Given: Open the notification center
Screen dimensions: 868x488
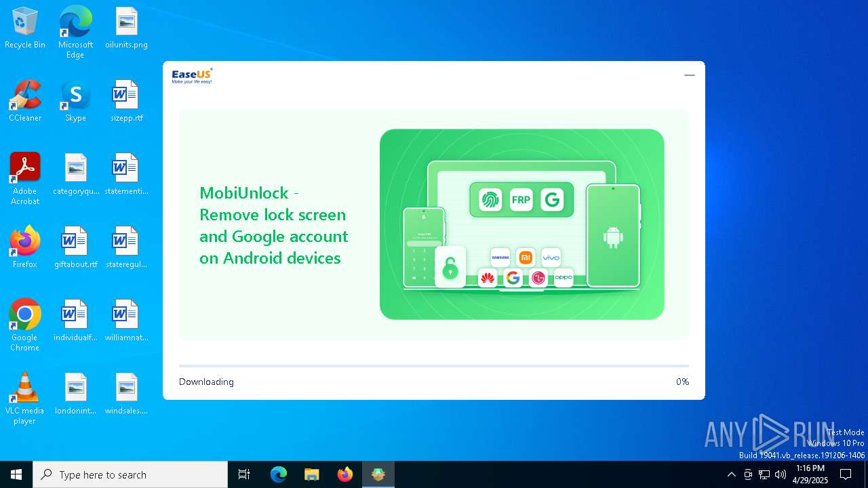Looking at the screenshot, I should (846, 474).
